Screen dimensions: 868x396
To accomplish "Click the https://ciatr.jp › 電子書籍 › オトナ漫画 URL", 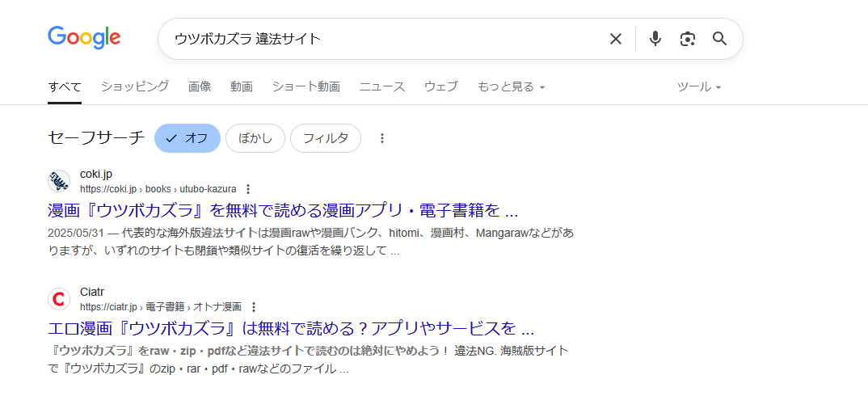I will tap(161, 307).
